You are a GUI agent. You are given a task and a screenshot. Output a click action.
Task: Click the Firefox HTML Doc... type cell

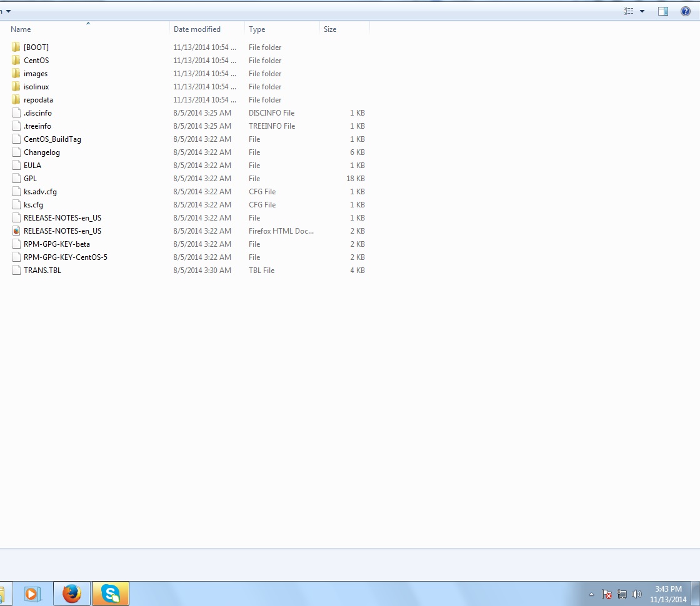pyautogui.click(x=281, y=231)
